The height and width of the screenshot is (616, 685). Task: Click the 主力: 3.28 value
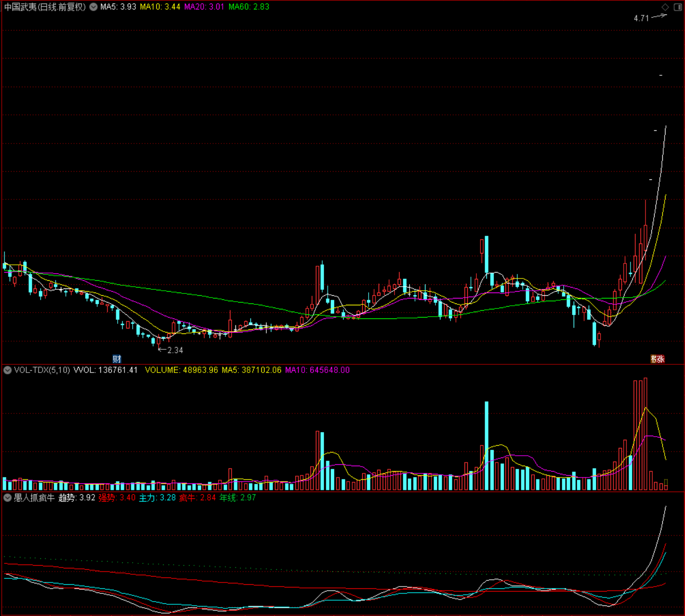pos(157,498)
